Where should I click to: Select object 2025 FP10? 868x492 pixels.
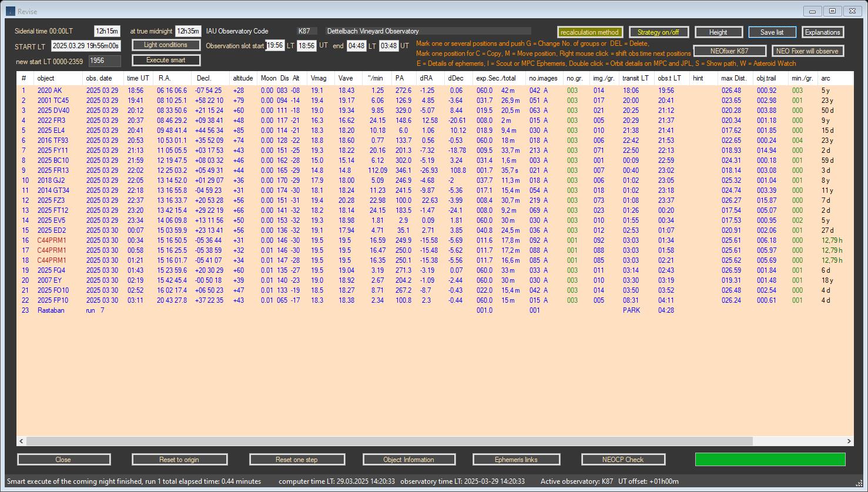tap(53, 300)
